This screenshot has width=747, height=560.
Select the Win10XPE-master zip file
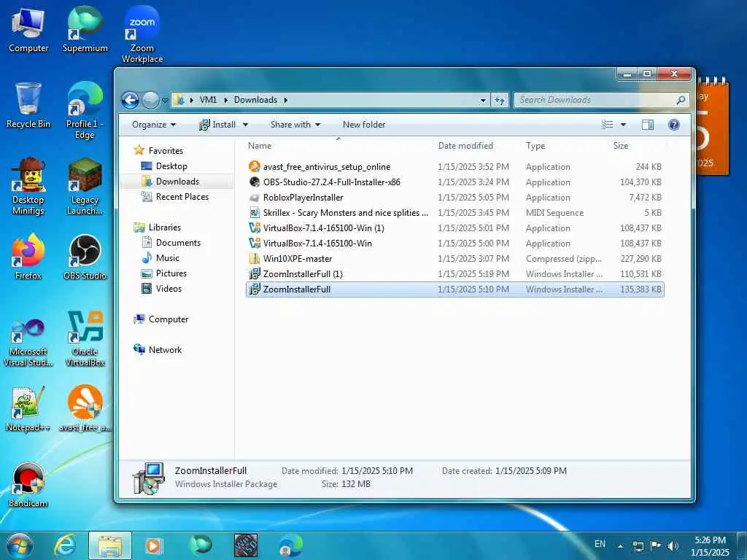(x=455, y=259)
